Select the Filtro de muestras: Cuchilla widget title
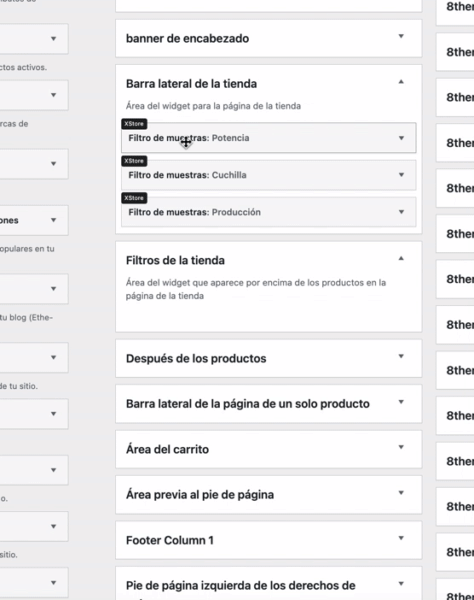This screenshot has width=474, height=600. click(187, 175)
